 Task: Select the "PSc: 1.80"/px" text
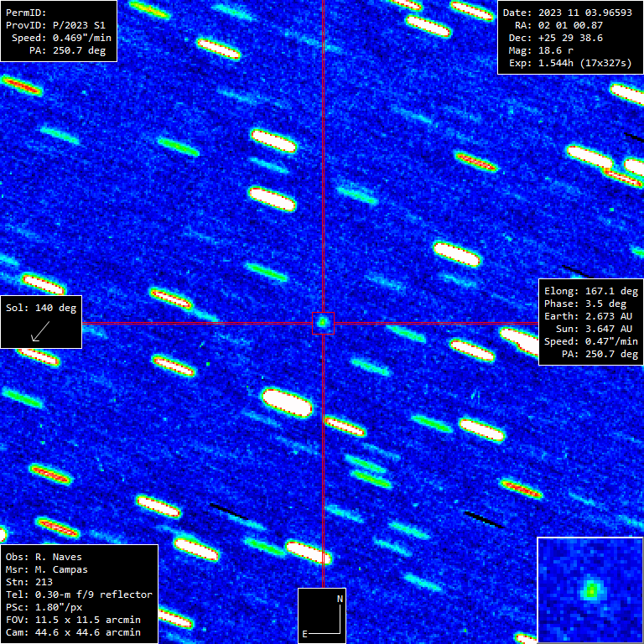[44, 607]
